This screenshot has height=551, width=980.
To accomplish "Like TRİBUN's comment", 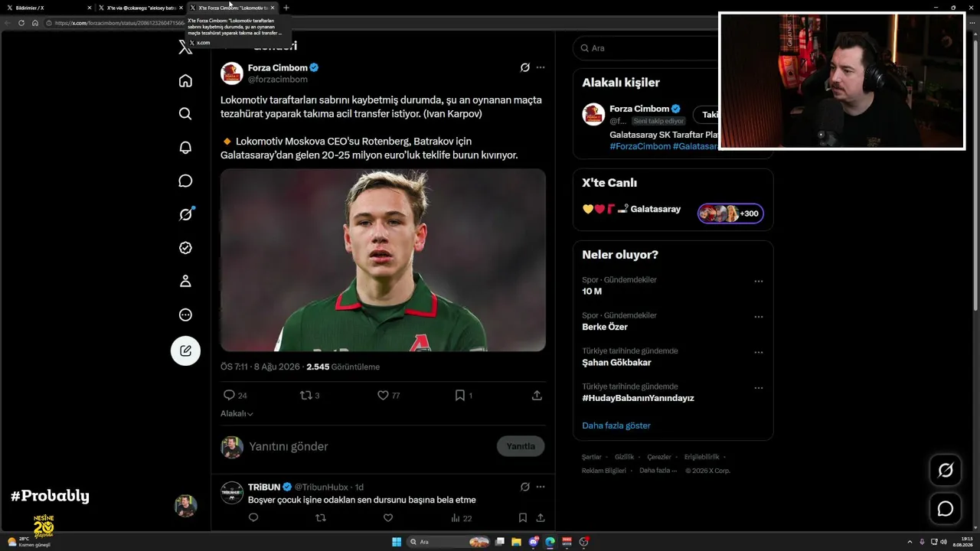I will 388,518.
